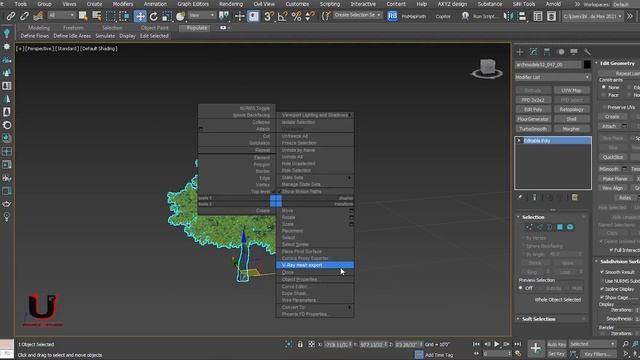Activate the Select and Move tool
Image resolution: width=640 pixels, height=360 pixels.
point(140,16)
